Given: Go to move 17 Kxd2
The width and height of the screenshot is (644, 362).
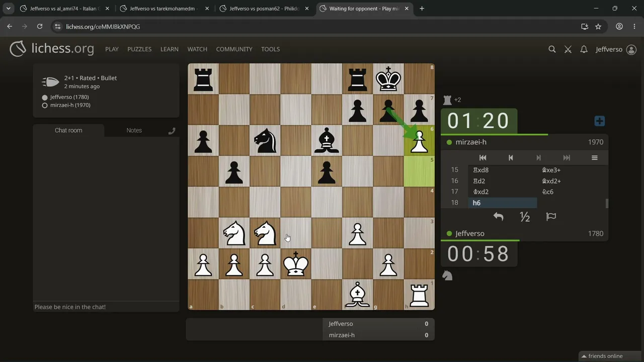Looking at the screenshot, I should (x=502, y=192).
